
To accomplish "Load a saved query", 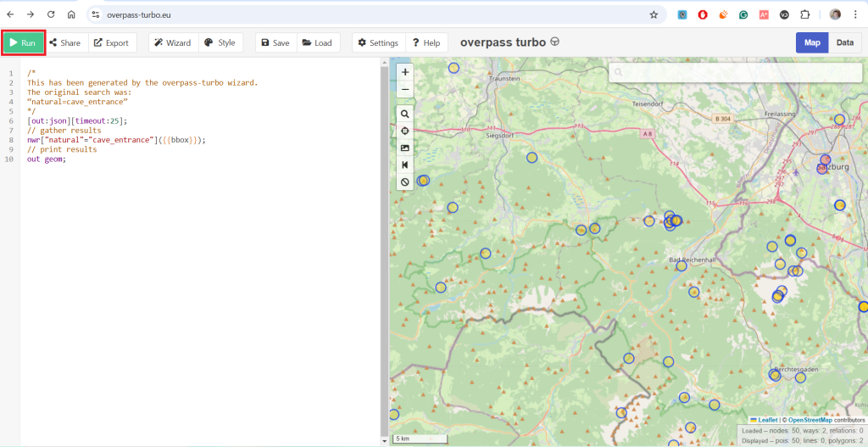I will point(317,42).
